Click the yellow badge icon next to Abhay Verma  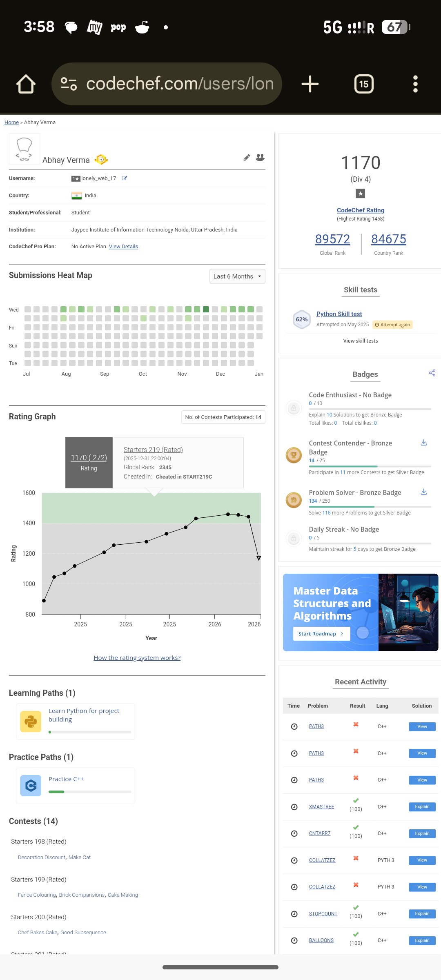tap(101, 160)
